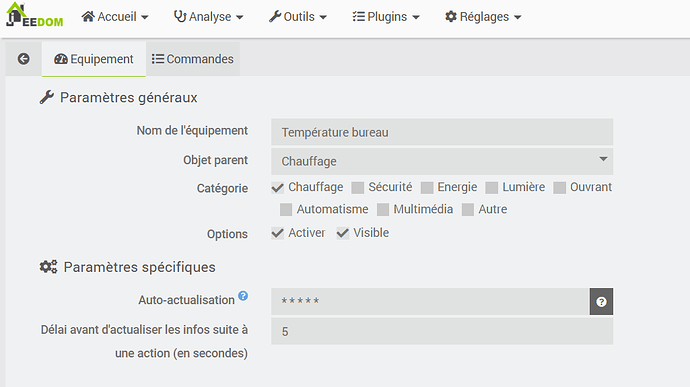This screenshot has width=690, height=387.
Task: Click the Jeedom logo icon
Action: pyautogui.click(x=34, y=15)
